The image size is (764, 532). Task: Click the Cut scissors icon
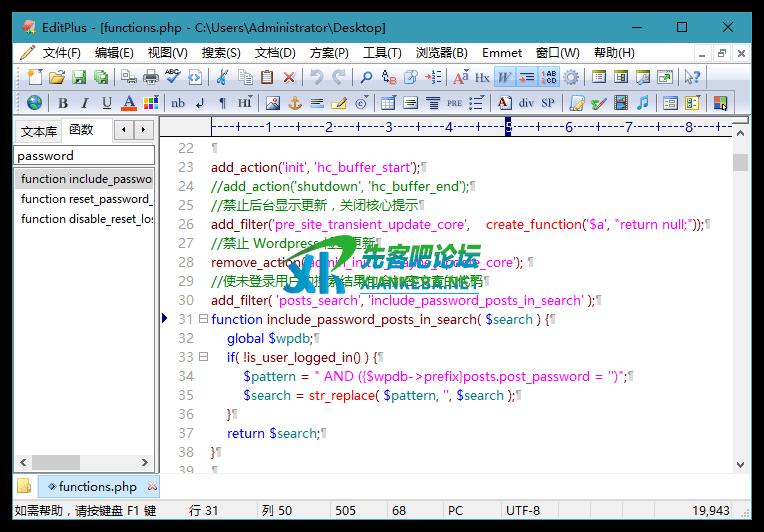222,77
